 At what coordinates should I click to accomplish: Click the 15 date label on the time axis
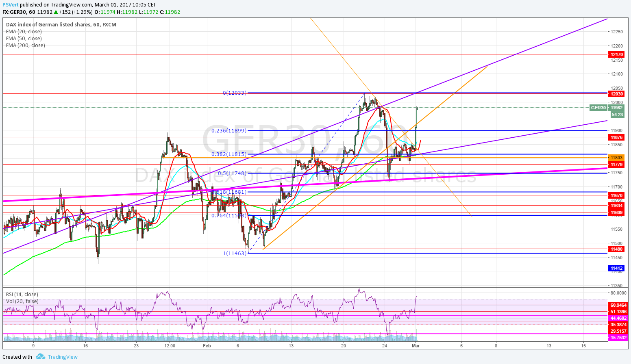pyautogui.click(x=583, y=346)
